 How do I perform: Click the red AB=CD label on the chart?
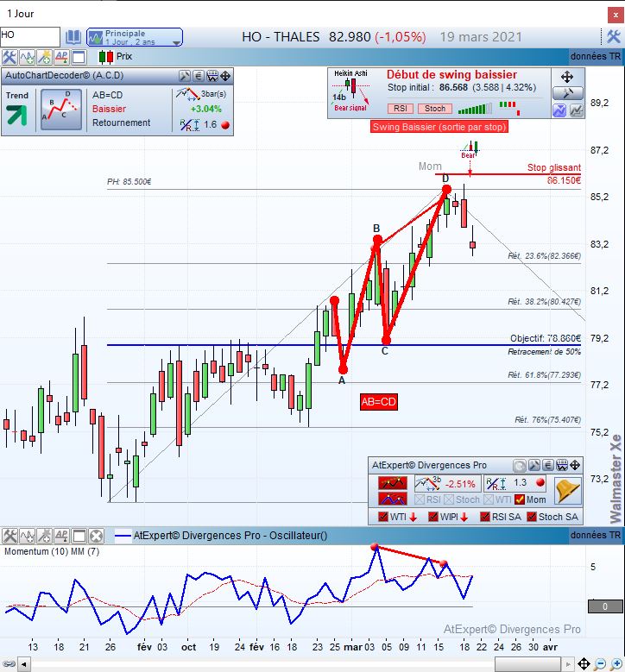click(x=379, y=402)
